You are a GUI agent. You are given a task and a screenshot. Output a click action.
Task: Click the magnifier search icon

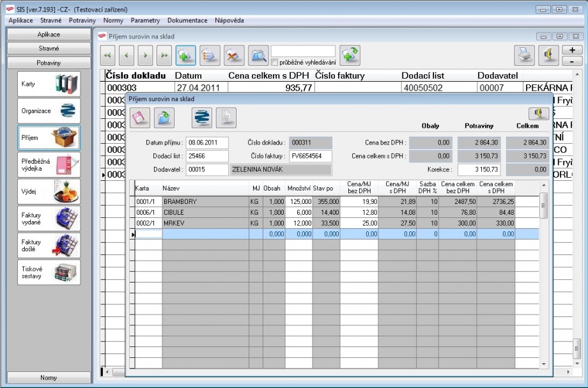coord(258,56)
